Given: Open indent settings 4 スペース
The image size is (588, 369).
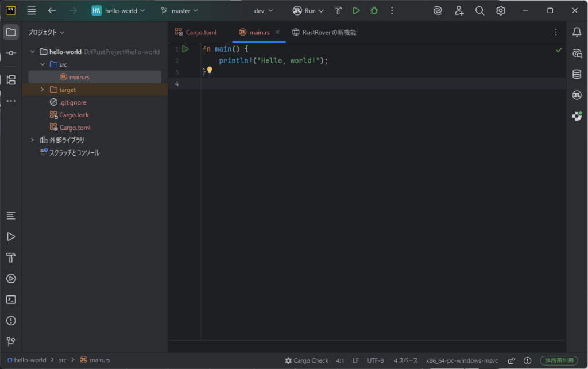Looking at the screenshot, I should (406, 361).
